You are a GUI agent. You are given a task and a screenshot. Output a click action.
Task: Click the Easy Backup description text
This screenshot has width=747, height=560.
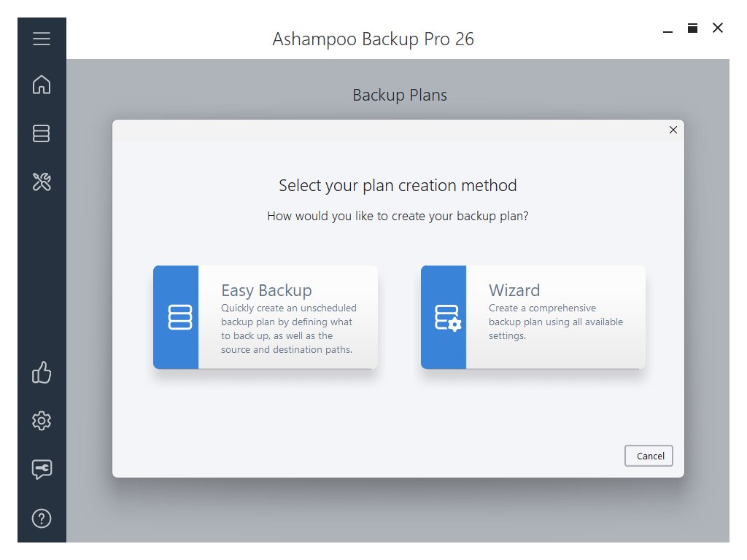click(289, 329)
